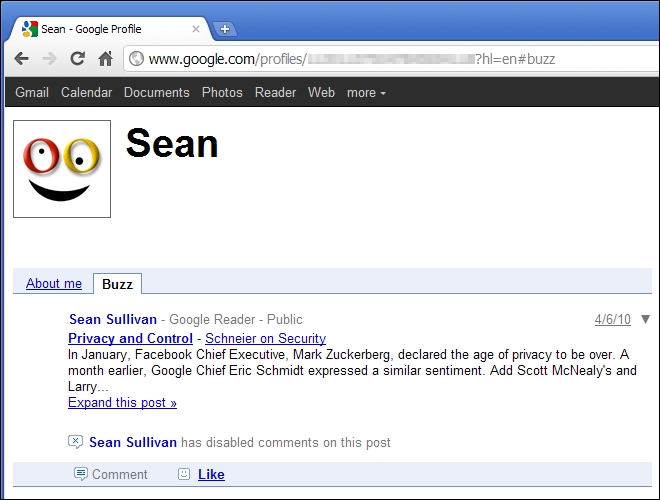660x500 pixels.
Task: Click the post excerpt starting 'In January, Facebook'
Action: (352, 370)
